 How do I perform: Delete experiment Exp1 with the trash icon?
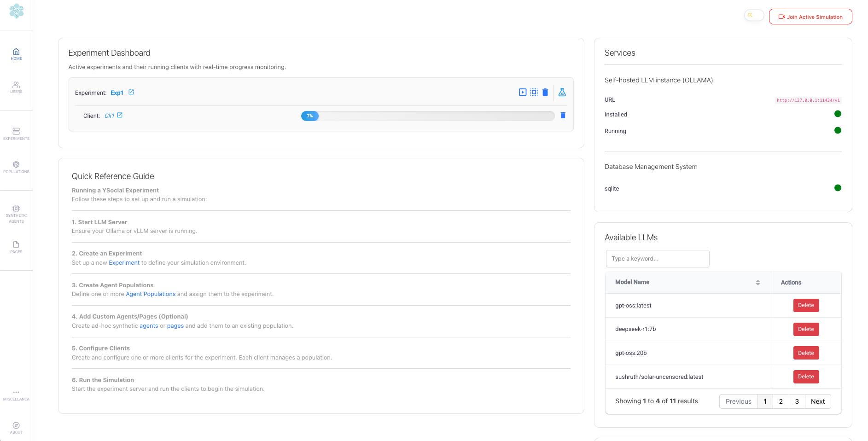pyautogui.click(x=545, y=92)
